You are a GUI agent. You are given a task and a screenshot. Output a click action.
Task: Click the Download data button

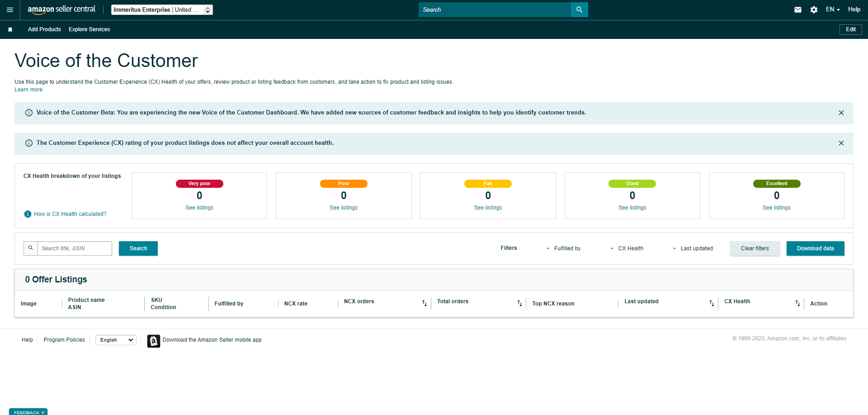tap(816, 248)
